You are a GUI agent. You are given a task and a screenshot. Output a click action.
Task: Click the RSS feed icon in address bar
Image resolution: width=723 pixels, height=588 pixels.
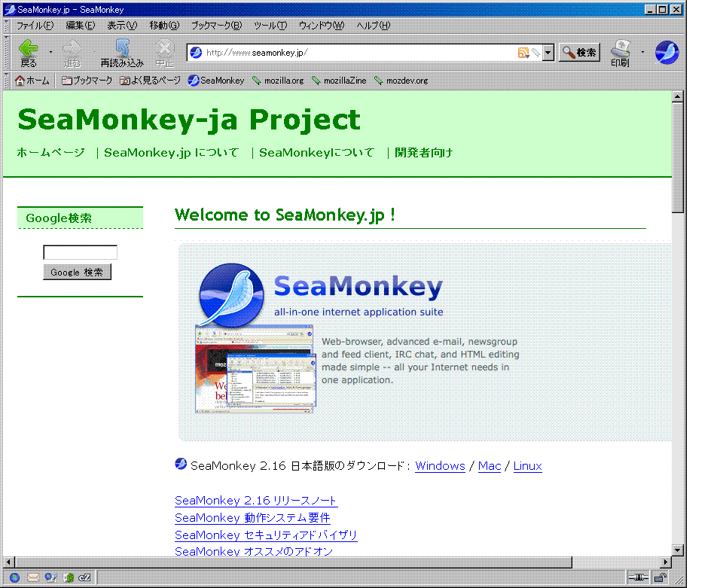click(x=523, y=53)
